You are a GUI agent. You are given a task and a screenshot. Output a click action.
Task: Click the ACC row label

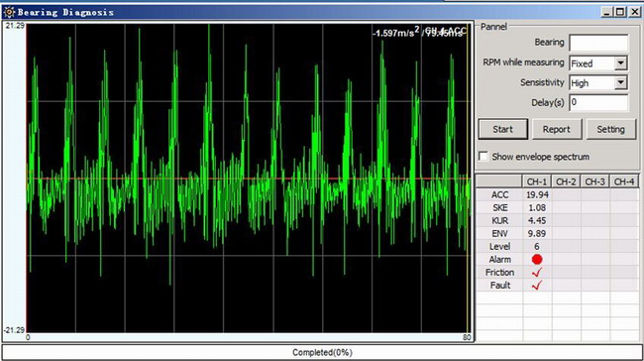[x=499, y=195]
